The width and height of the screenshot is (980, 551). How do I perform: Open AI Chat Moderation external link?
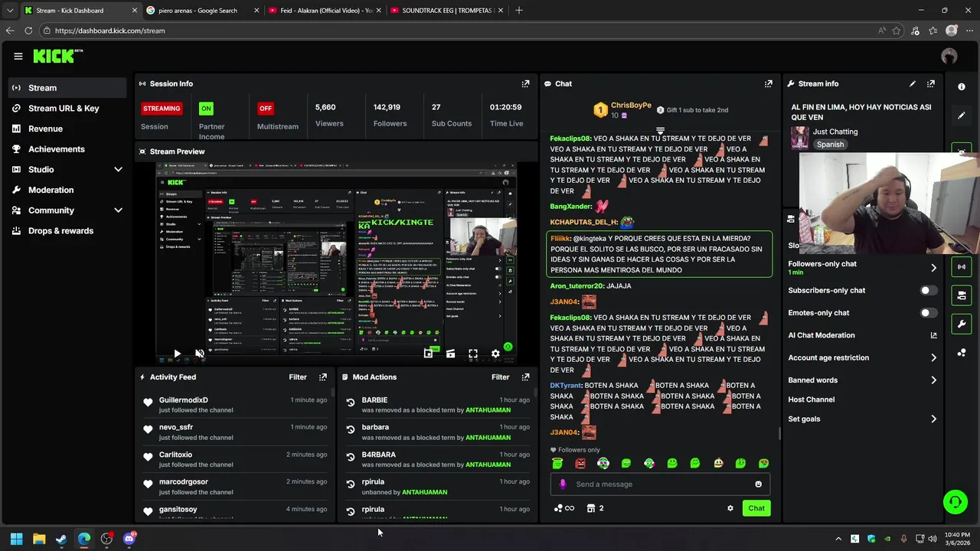933,335
